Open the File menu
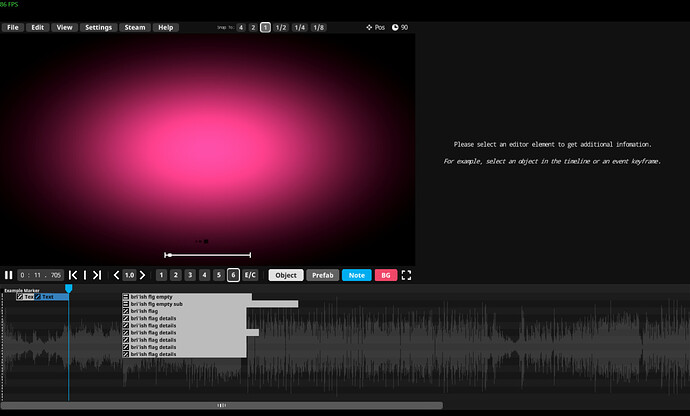 (13, 28)
